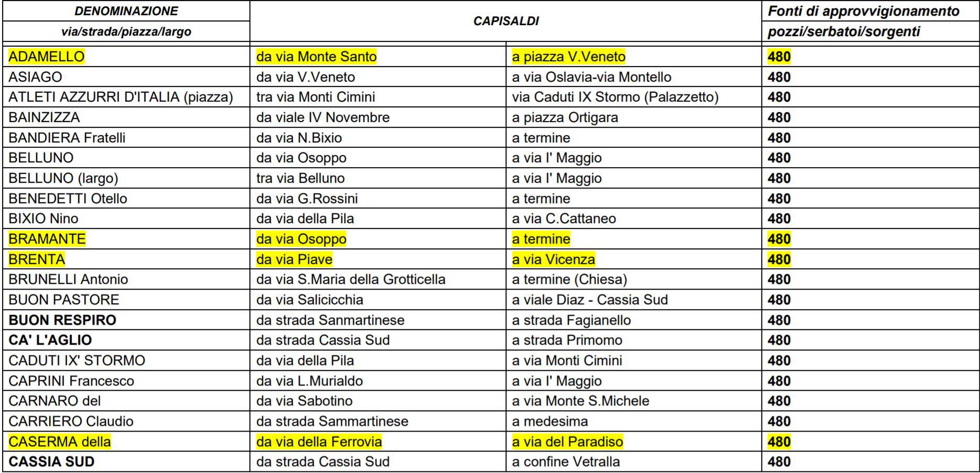Select "da via della Ferrovia" cell
The height and width of the screenshot is (473, 980).
point(319,442)
